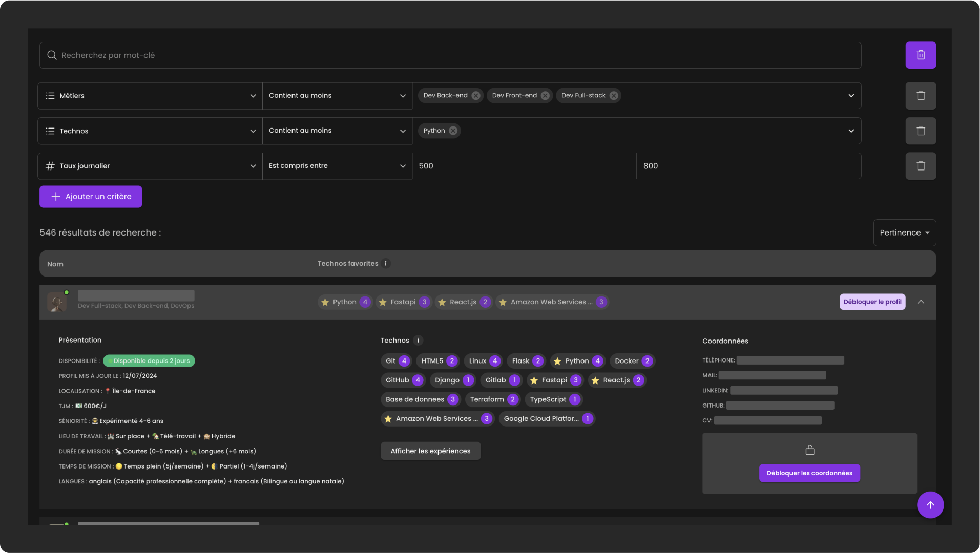Click the minimum rate field showing 500
This screenshot has width=980, height=553.
pyautogui.click(x=525, y=166)
